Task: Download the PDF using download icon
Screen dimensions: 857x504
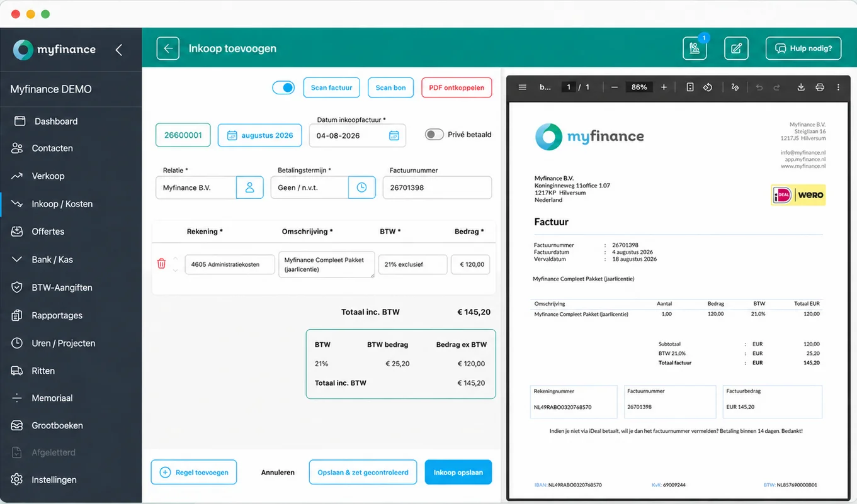Action: (801, 87)
